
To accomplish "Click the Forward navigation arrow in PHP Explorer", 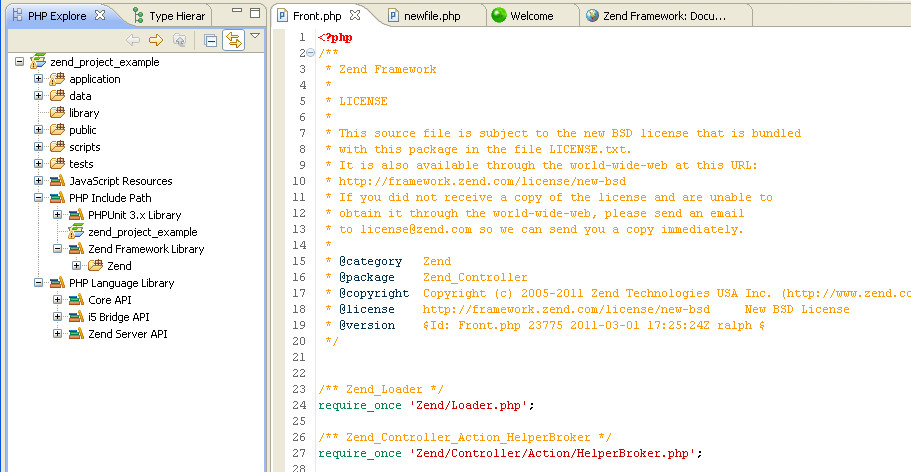I will [156, 40].
